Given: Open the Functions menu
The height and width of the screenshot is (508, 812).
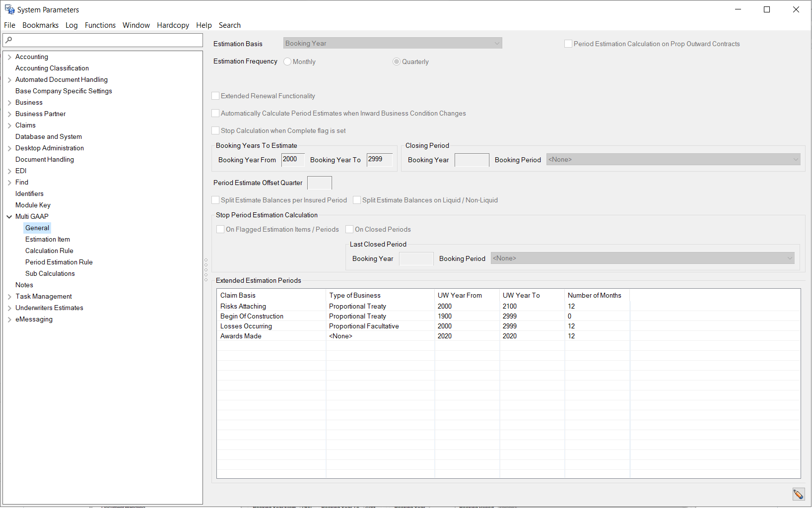Looking at the screenshot, I should [x=100, y=25].
